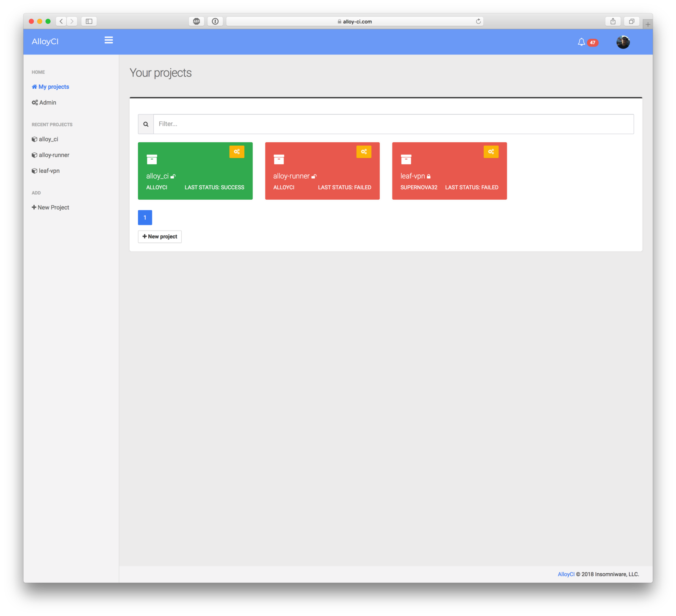
Task: Click the New project button below cards
Action: 160,236
